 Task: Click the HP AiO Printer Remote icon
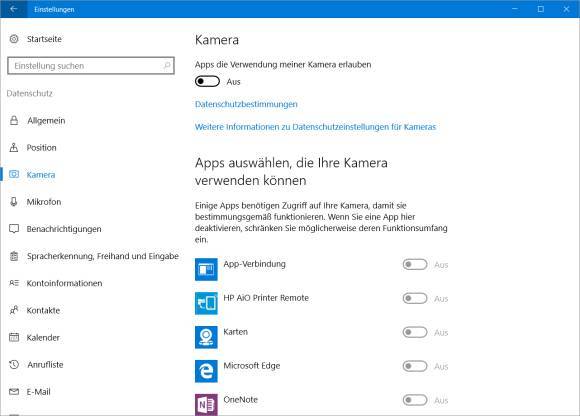[x=206, y=303]
